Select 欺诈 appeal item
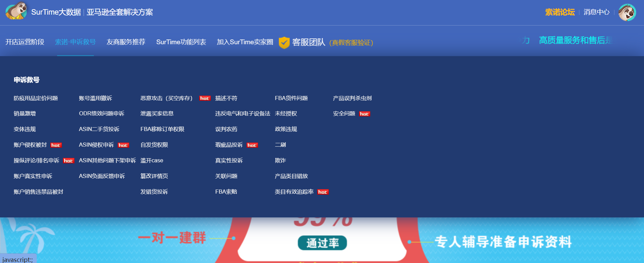Viewport: 644px width, 263px height. (281, 161)
